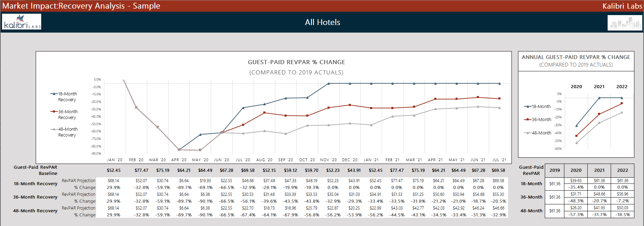Select the 'Market Impact:Recovery Analysis - Sample' title
This screenshot has width=644, height=226.
81,6
